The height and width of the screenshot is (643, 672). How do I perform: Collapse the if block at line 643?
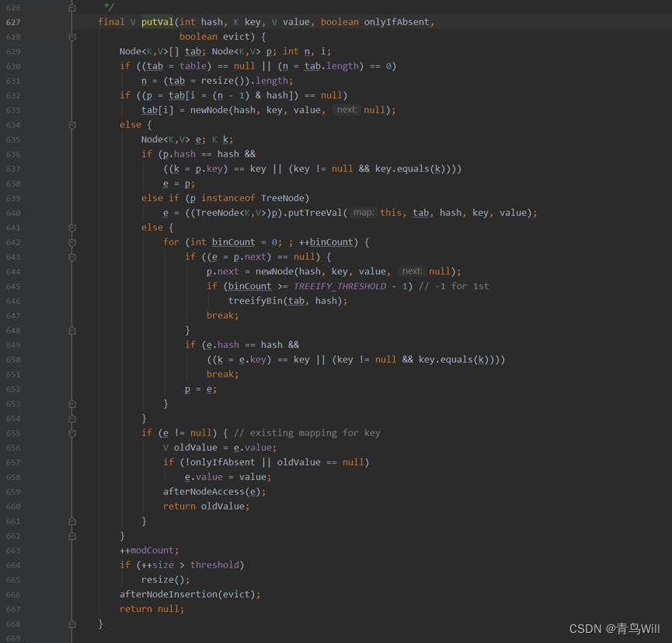click(x=72, y=257)
